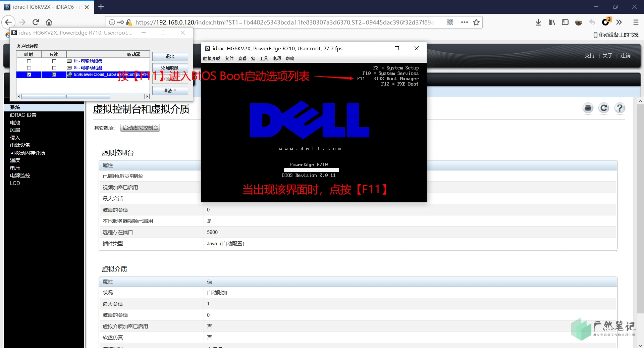The image size is (644, 348).
Task: Click right arrow of client view scrollbar
Action: coord(147,96)
